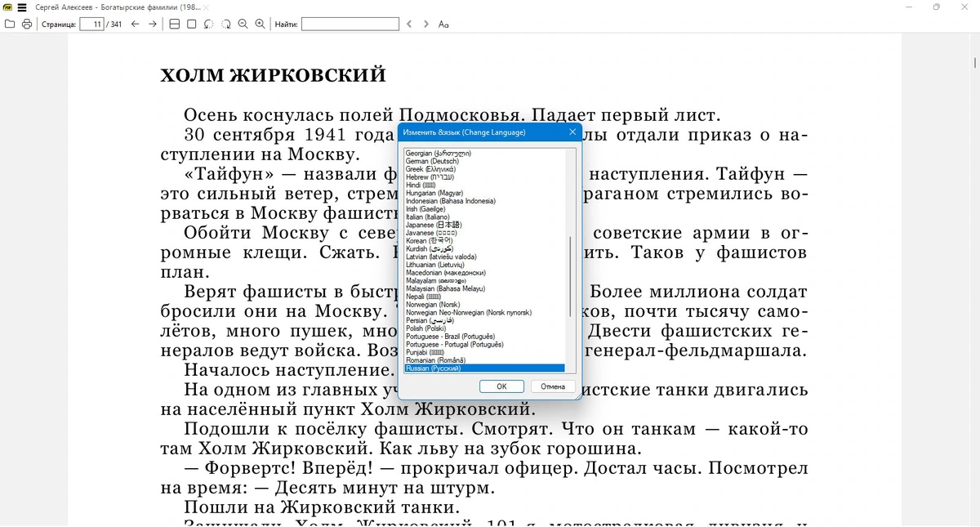The height and width of the screenshot is (527, 980).
Task: Select the Fit single page view icon
Action: [x=191, y=25]
